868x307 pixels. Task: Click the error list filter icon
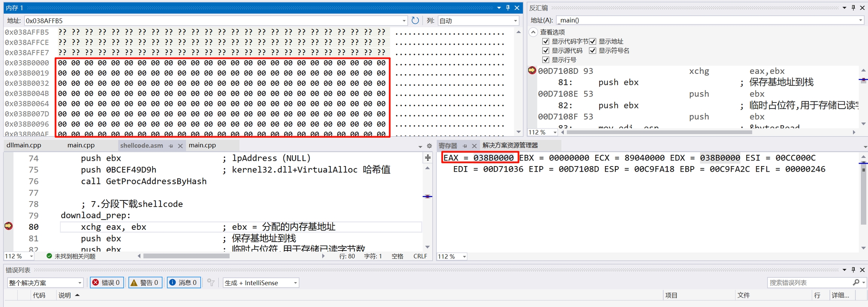211,283
